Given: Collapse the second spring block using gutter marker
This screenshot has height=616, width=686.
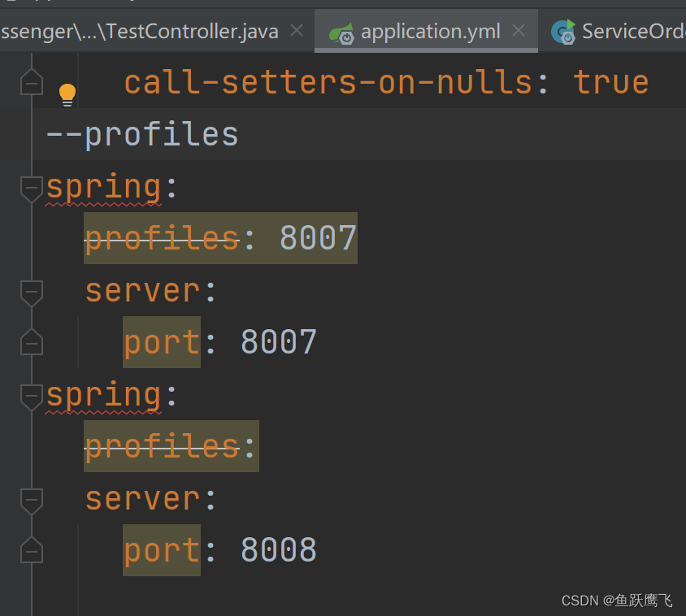Looking at the screenshot, I should pyautogui.click(x=31, y=397).
